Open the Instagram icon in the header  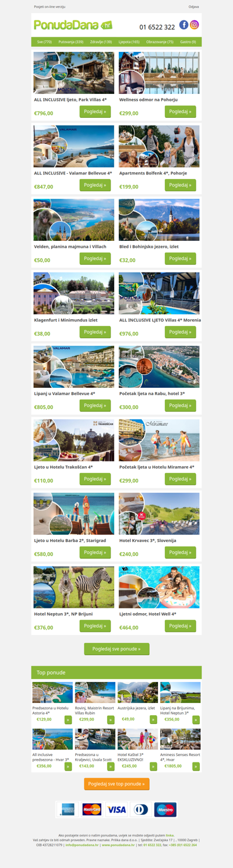[195, 24]
